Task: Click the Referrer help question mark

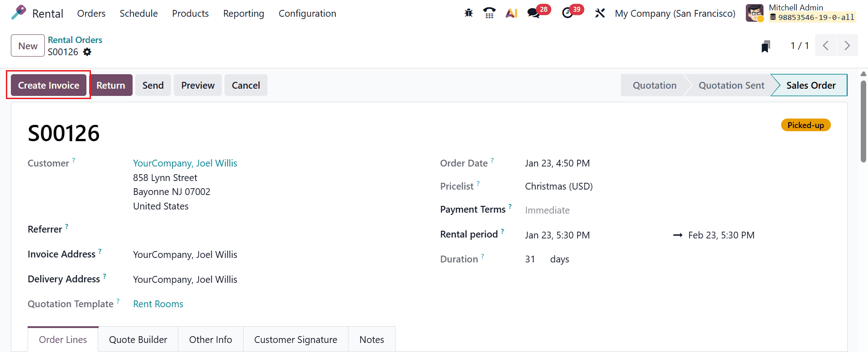Action: [x=67, y=226]
